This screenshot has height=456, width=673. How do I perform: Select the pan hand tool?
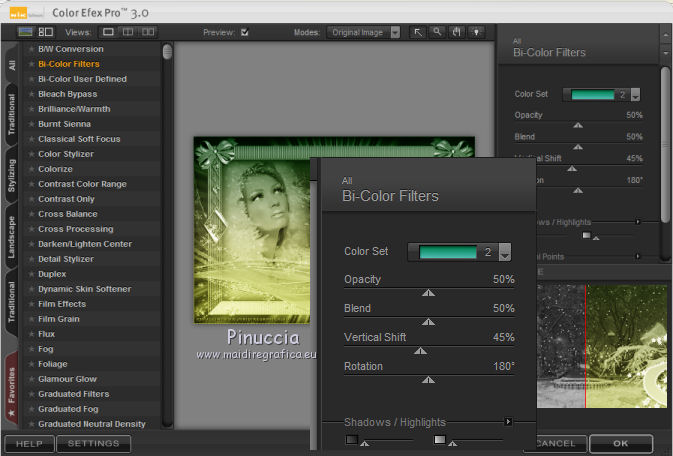pyautogui.click(x=457, y=32)
